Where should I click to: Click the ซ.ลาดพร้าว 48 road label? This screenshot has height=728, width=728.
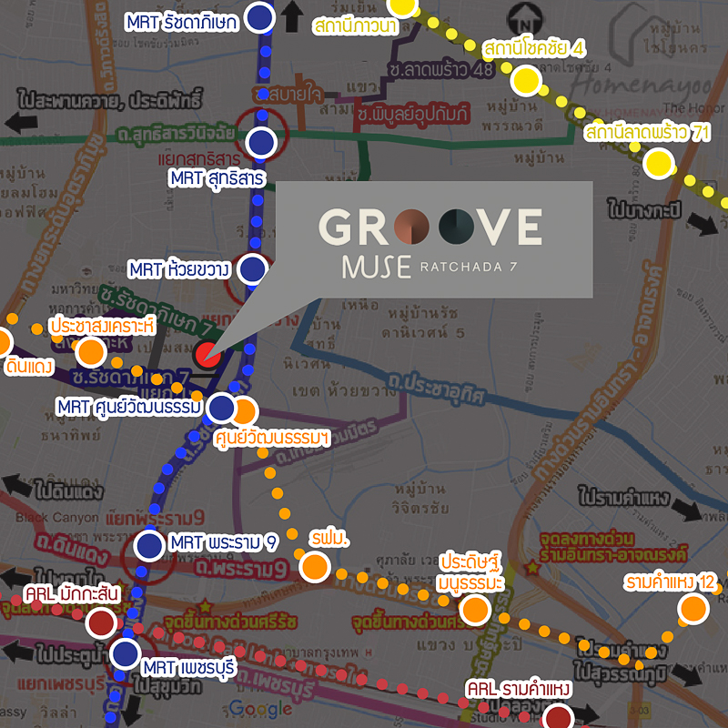click(441, 69)
